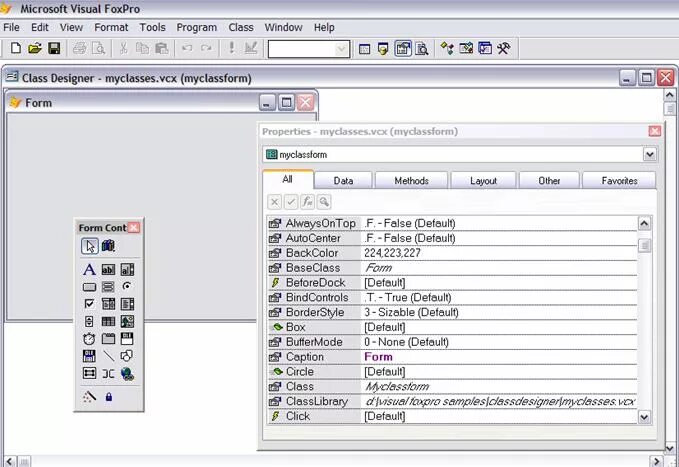Screen dimensions: 679x467
Task: Toggle the Builder Lock wand button
Action: pyautogui.click(x=90, y=396)
